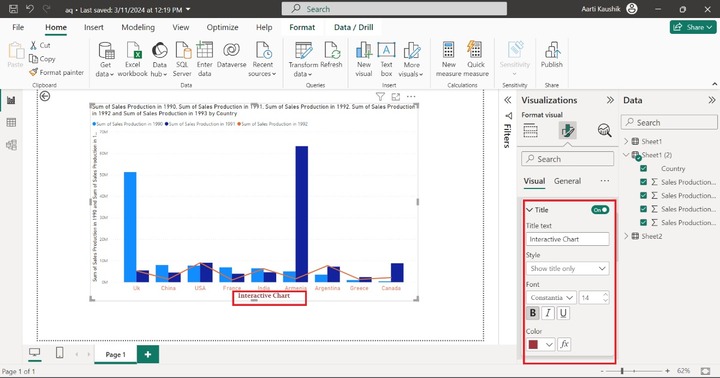This screenshot has width=720, height=378.
Task: Click the Publish icon
Action: [552, 51]
